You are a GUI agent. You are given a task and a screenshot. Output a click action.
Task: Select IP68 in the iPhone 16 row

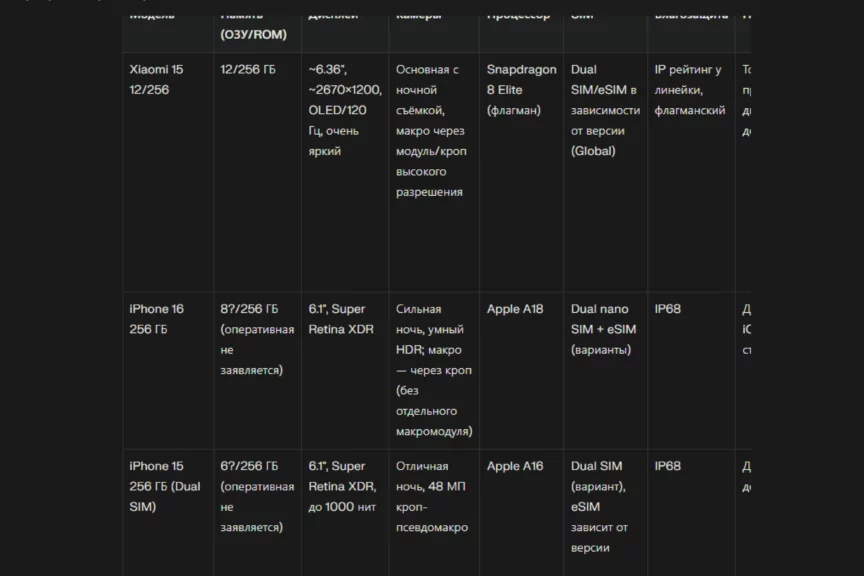pos(668,309)
